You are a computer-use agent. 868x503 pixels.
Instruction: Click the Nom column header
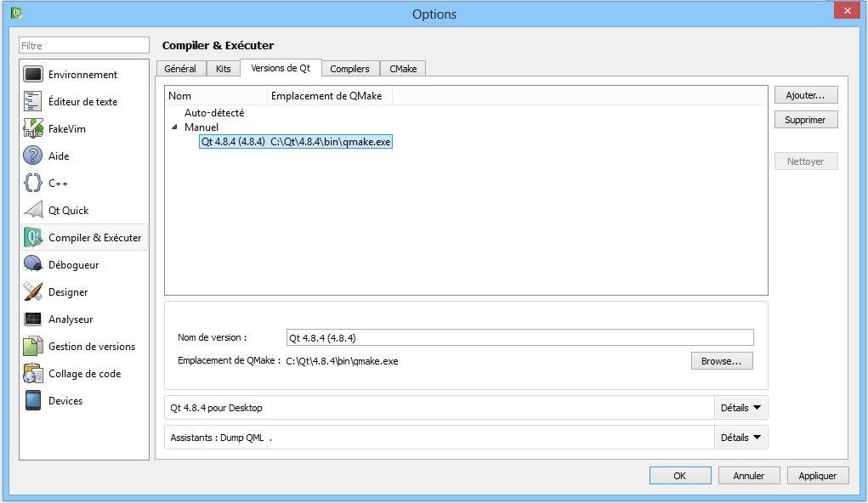click(217, 96)
